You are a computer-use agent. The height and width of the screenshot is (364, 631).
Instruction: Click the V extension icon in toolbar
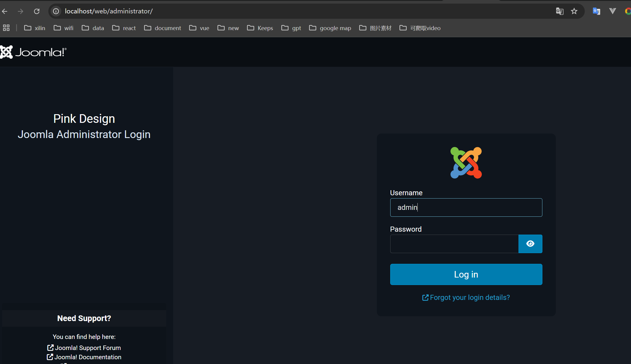coord(613,11)
